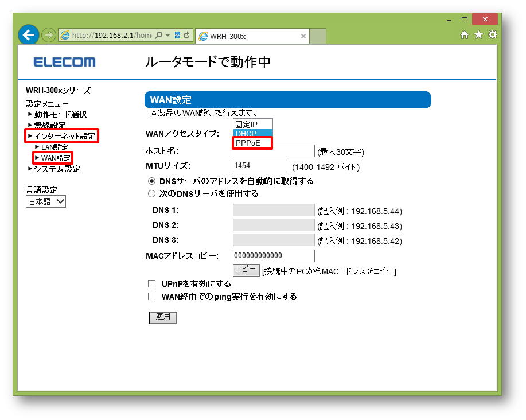
Task: Minimize the browser window
Action: tap(449, 20)
